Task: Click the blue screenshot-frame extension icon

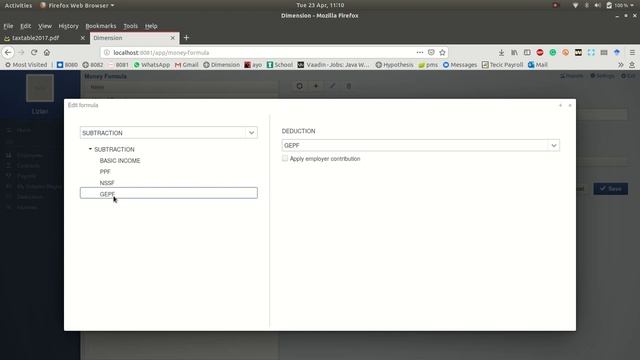Action: pos(591,52)
